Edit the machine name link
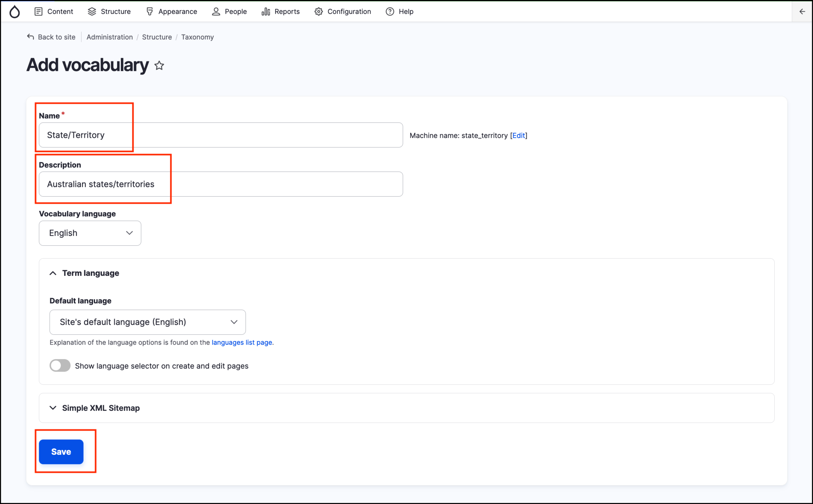Screen dimensions: 813x504 [518, 135]
